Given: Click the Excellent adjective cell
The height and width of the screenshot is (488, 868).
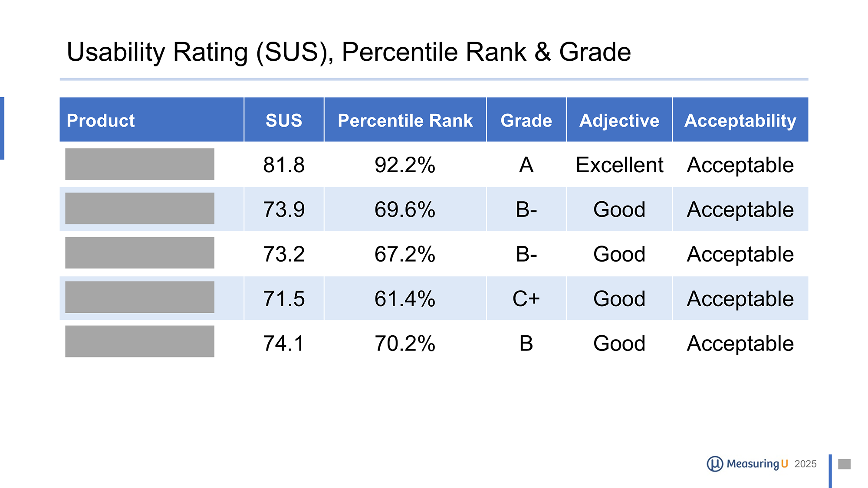Looking at the screenshot, I should coord(619,165).
